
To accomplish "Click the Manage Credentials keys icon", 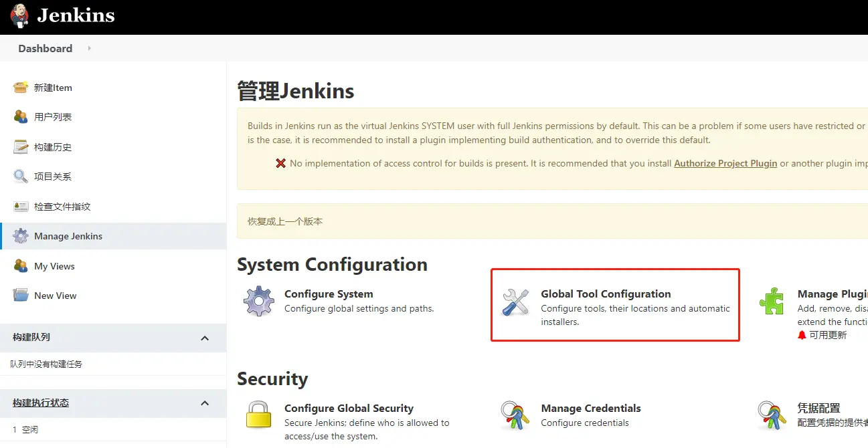I will tap(515, 415).
